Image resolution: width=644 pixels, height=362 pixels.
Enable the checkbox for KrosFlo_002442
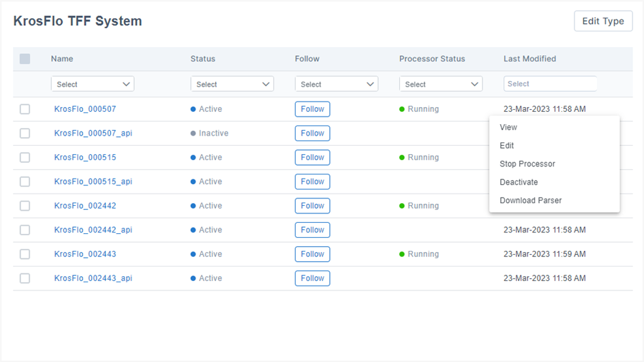coord(25,205)
